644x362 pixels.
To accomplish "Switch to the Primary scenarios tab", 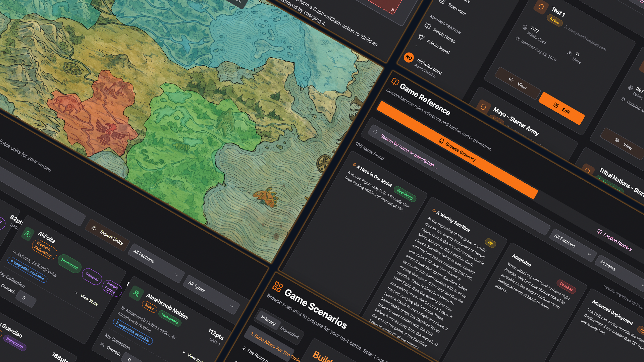I will click(x=268, y=320).
